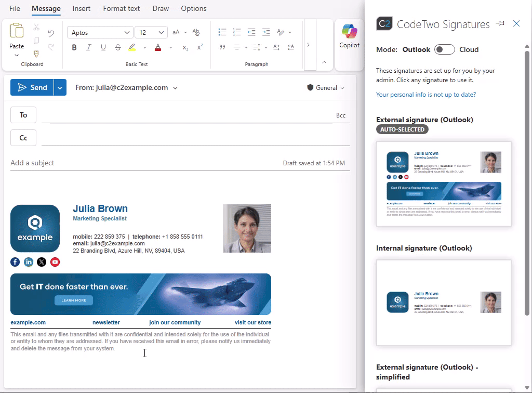Click the text alignment icon
This screenshot has width=532, height=393.
click(x=237, y=47)
